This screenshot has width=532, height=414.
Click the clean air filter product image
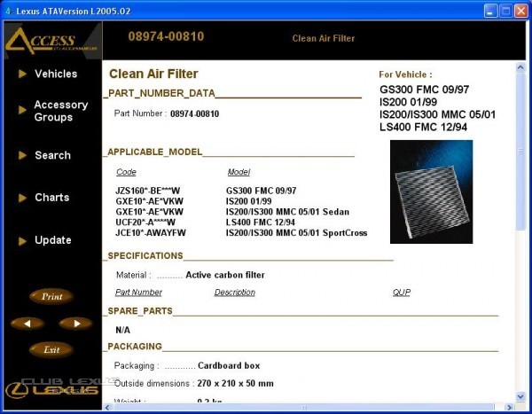[431, 191]
